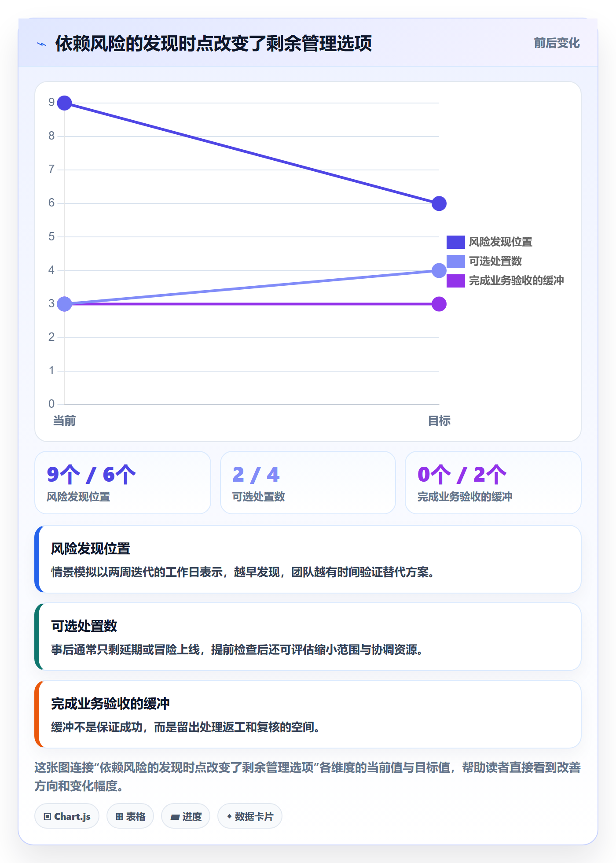The width and height of the screenshot is (616, 863).
Task: Click the text starting 事后通常只剩延期
Action: 237,650
